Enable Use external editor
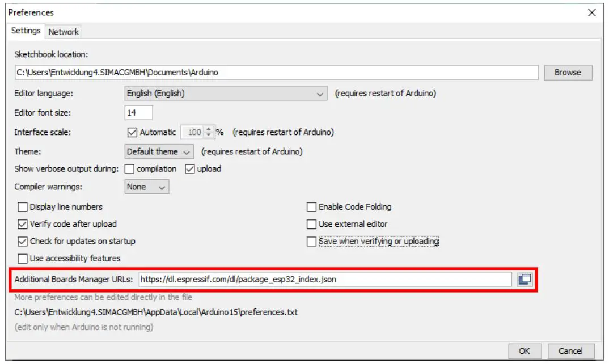 click(311, 224)
